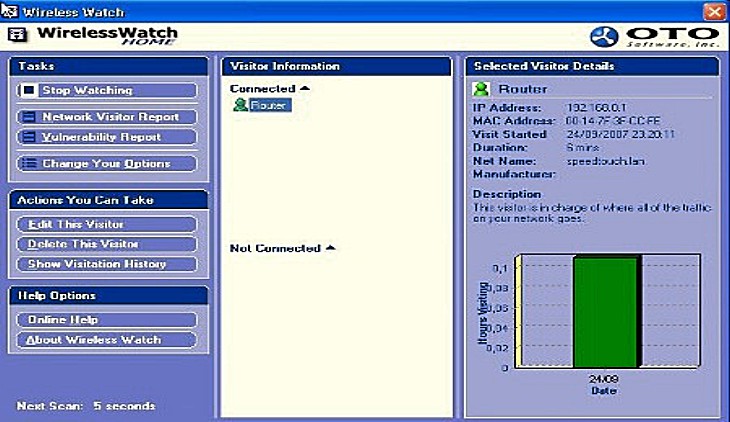Open the Vulnerability Report
The image size is (730, 422).
[x=107, y=137]
